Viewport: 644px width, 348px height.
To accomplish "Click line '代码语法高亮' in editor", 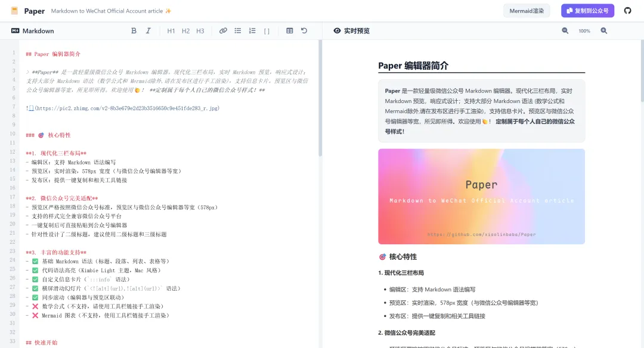I will [93, 271].
